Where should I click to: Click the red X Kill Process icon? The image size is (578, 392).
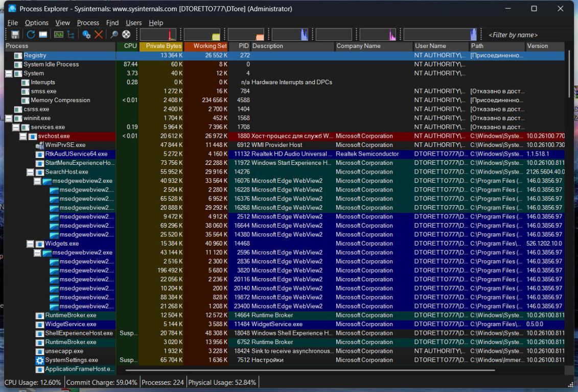99,35
